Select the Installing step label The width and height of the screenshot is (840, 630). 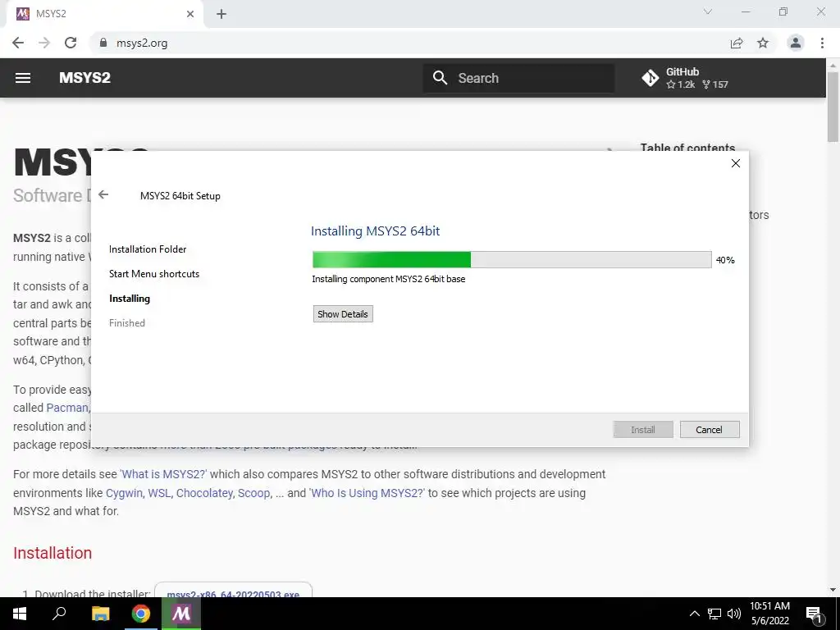(130, 299)
